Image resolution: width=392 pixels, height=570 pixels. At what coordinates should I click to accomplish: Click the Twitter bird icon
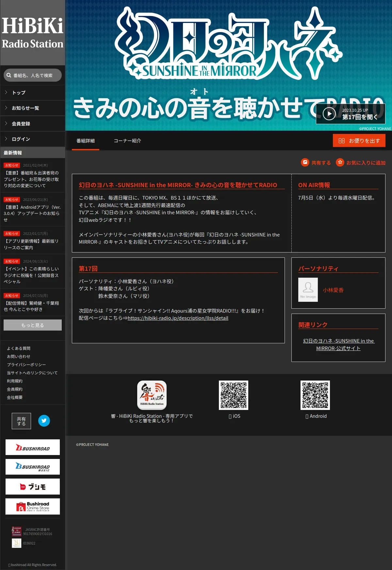(x=44, y=421)
